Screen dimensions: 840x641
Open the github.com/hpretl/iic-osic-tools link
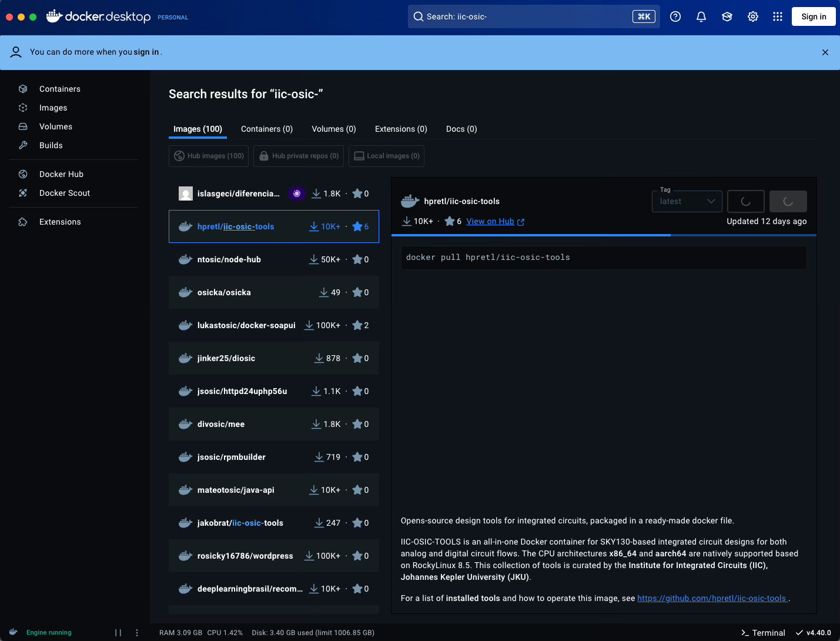(x=712, y=598)
